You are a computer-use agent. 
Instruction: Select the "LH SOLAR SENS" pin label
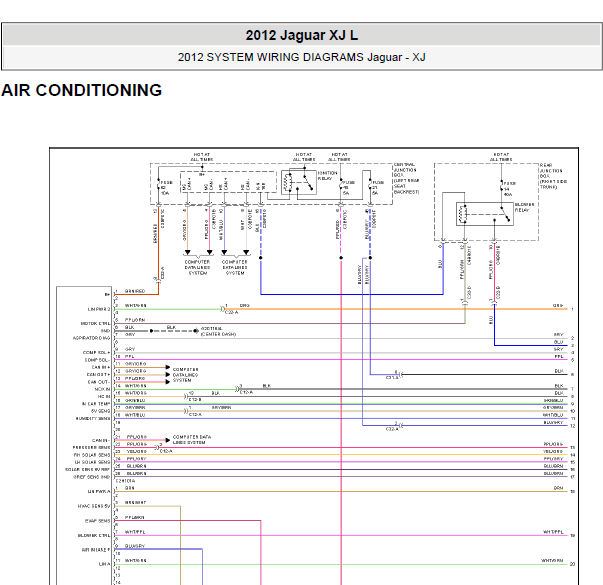pyautogui.click(x=92, y=462)
